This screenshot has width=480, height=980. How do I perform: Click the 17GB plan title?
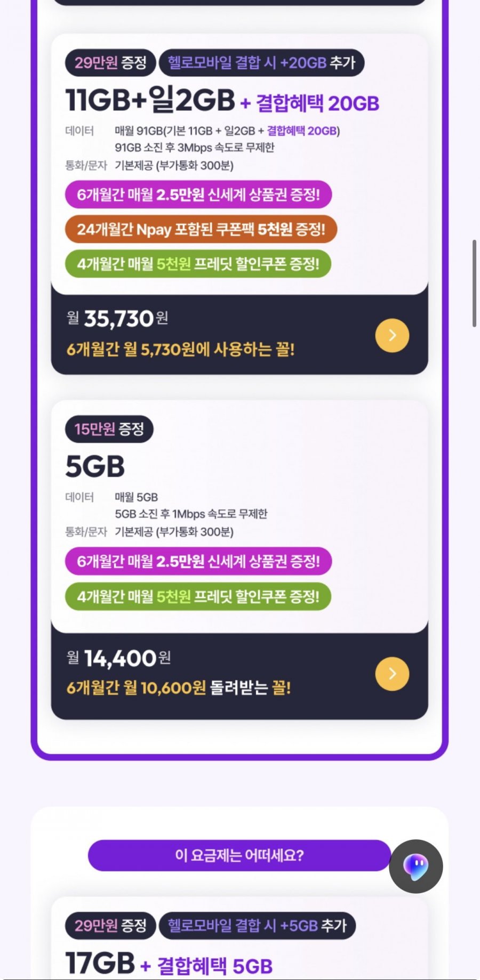100,963
